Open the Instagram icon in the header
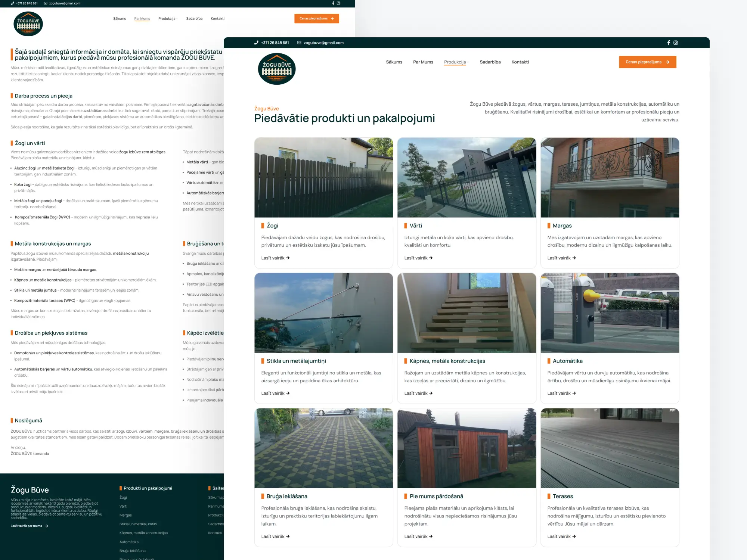This screenshot has height=560, width=747. (676, 43)
